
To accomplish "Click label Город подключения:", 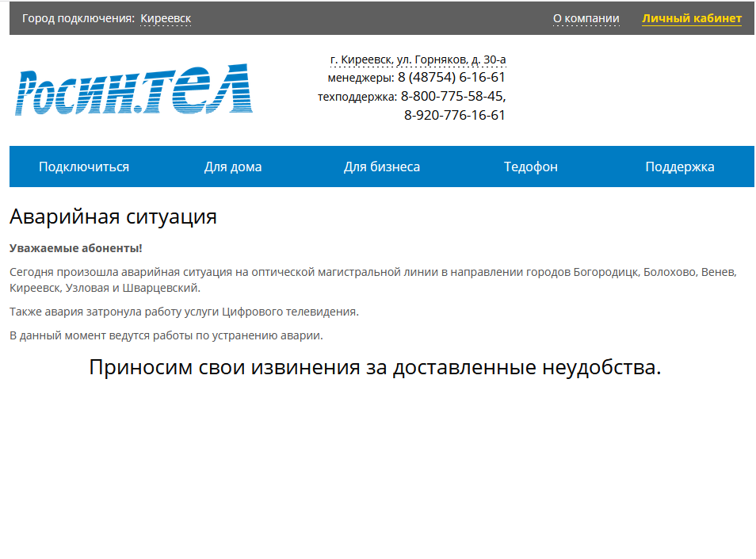I will (78, 18).
